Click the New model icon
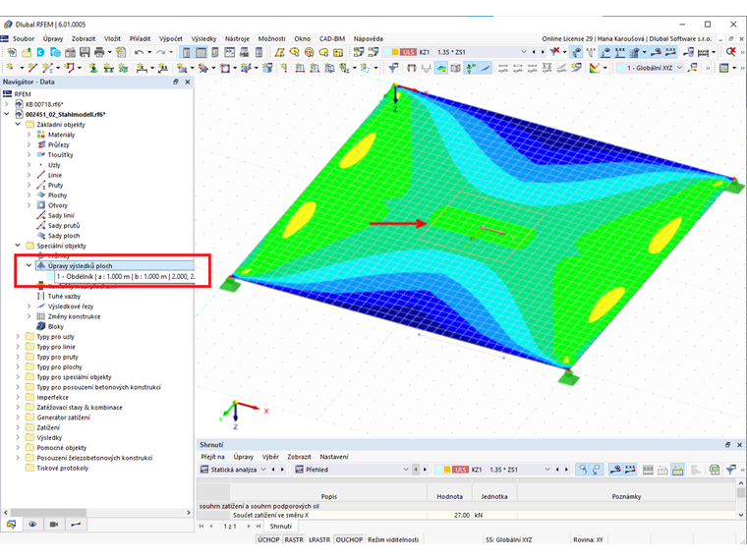 pos(12,52)
